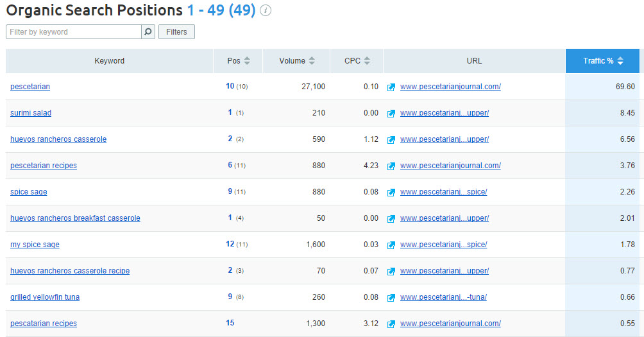Screen dimensions: 644x337
Task: Click the magnifier search icon
Action: coord(148,31)
